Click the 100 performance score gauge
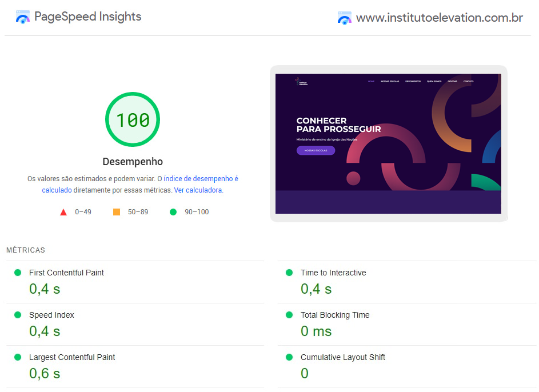Viewport: 539px width, 392px height. click(133, 119)
